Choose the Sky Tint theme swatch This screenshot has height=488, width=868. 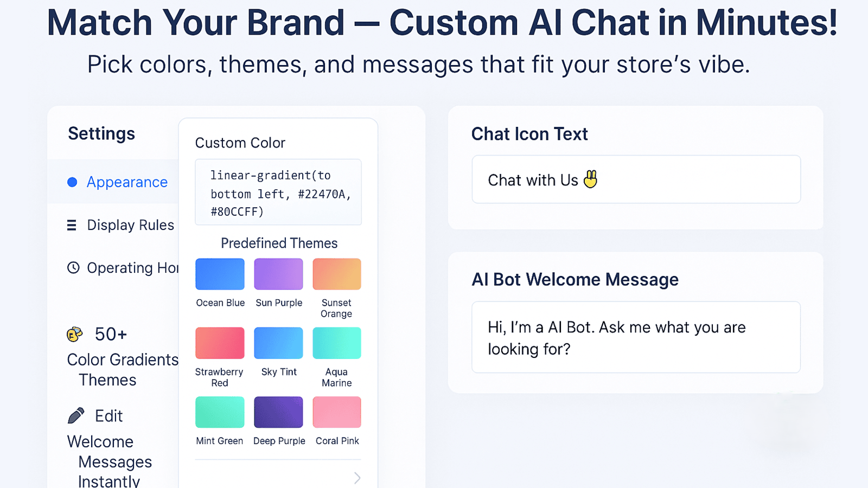[278, 343]
